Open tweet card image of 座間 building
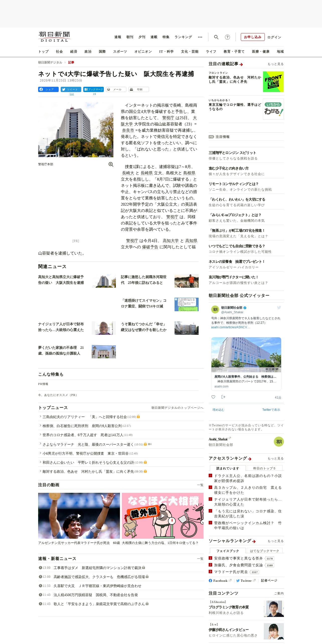 coord(246,355)
